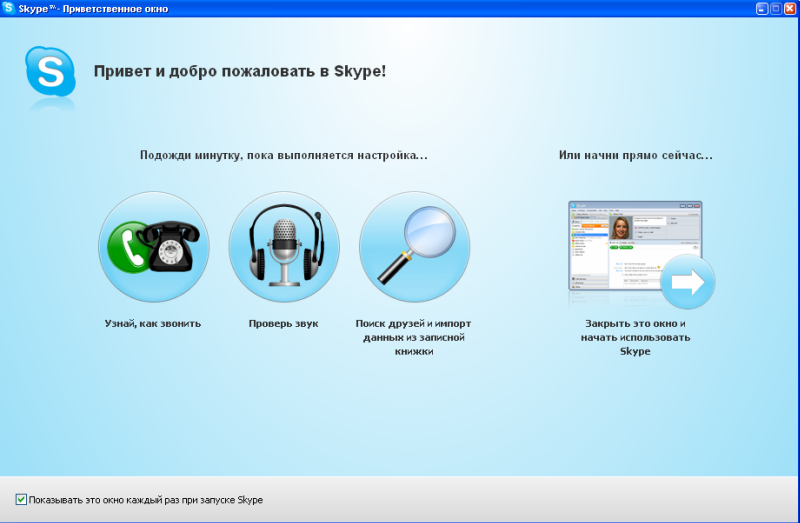Image resolution: width=800 pixels, height=523 pixels.
Task: Click the green phone and telephone icon
Action: 154,247
